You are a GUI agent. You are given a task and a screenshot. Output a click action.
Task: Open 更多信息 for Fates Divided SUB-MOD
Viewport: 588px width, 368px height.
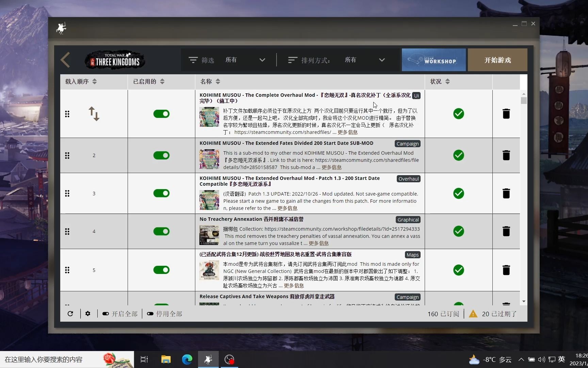tap(331, 167)
